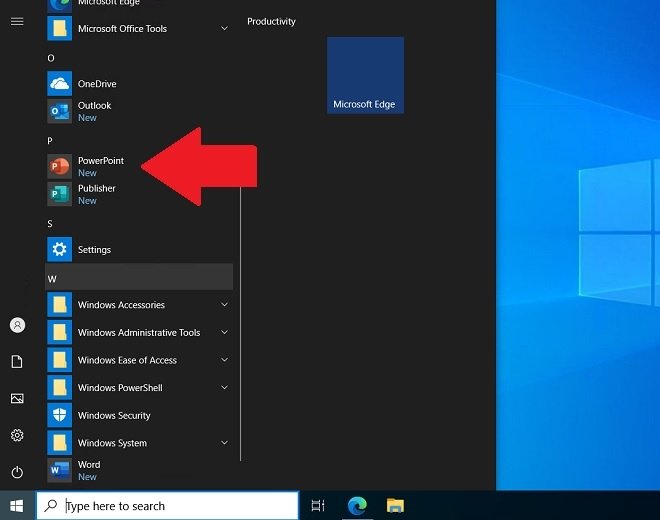The width and height of the screenshot is (660, 520).
Task: Open the Windows Administrative Tools folder icon
Action: pos(59,332)
